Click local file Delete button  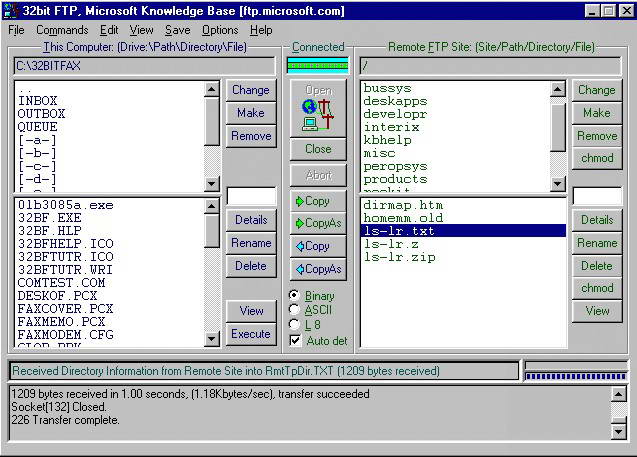pos(251,266)
